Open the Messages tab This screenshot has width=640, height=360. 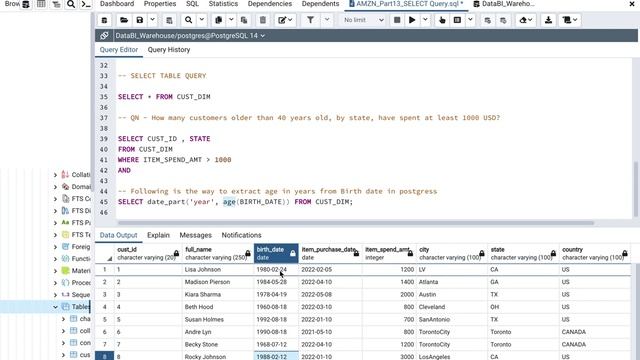coord(196,235)
